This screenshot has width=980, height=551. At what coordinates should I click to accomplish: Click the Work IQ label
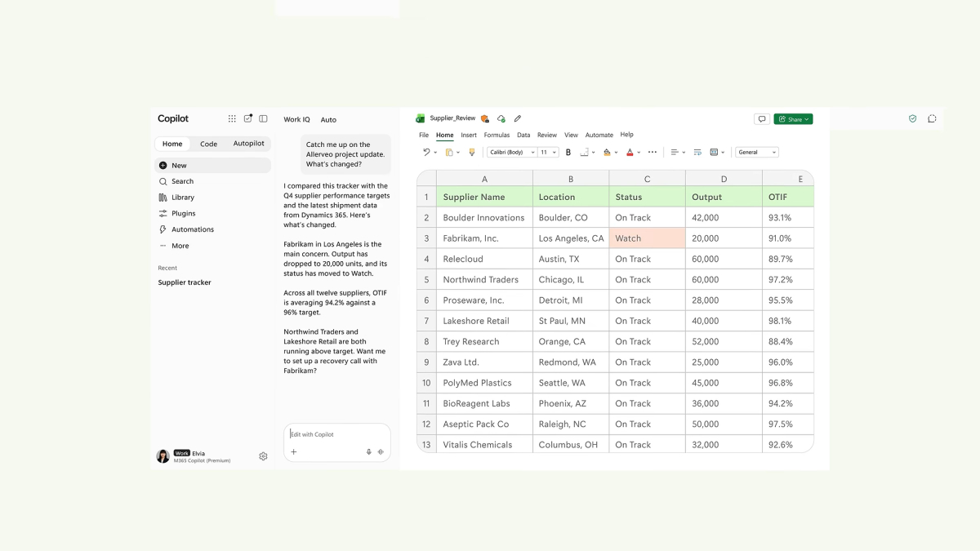296,120
